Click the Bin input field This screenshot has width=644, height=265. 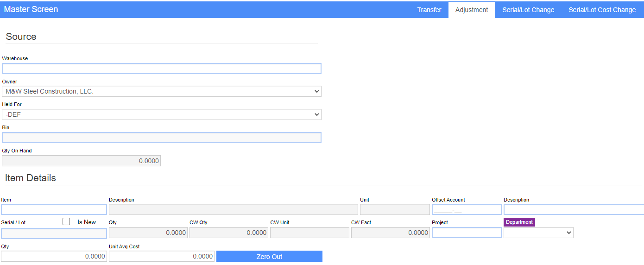pos(162,138)
